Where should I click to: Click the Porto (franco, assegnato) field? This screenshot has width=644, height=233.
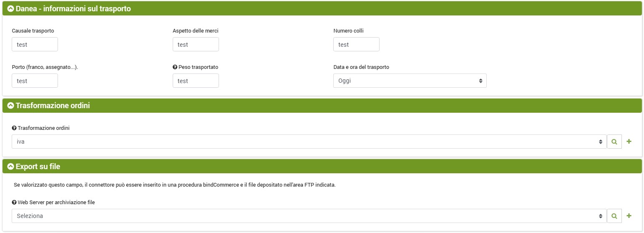[x=35, y=81]
